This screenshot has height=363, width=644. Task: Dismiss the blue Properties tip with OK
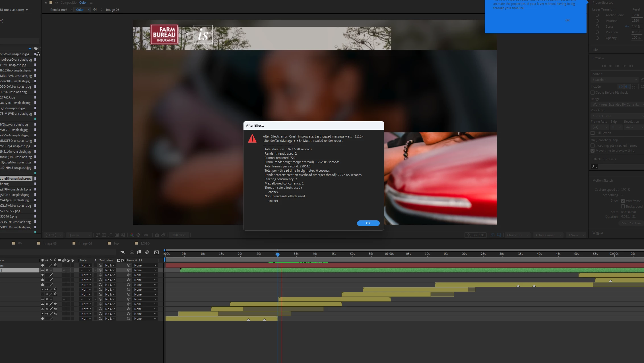567,20
